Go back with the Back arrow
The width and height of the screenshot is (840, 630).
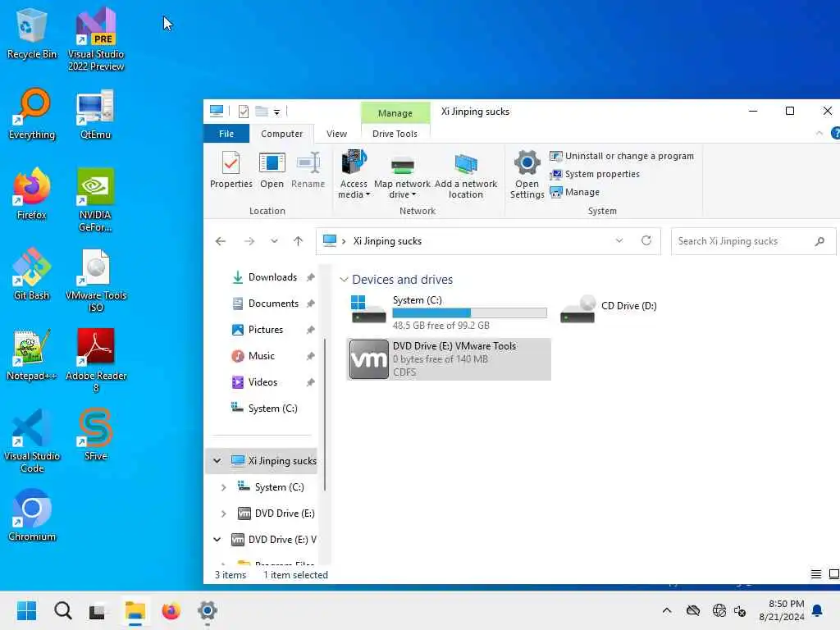(220, 241)
